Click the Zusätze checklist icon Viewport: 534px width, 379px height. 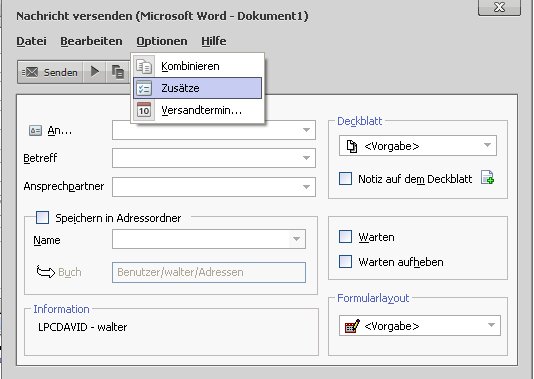tap(144, 89)
